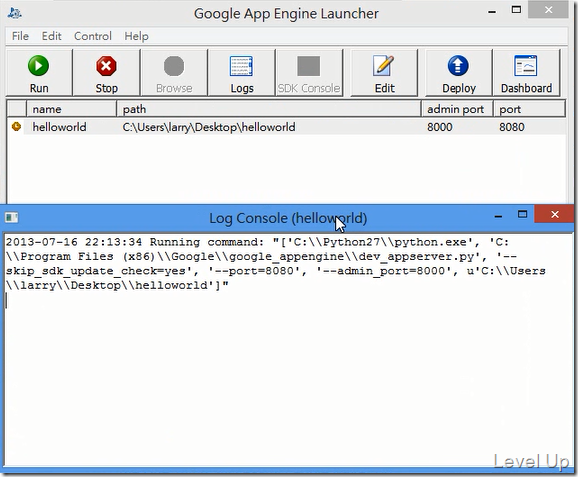Image resolution: width=578 pixels, height=477 pixels.
Task: Click the port column header
Action: (x=529, y=109)
